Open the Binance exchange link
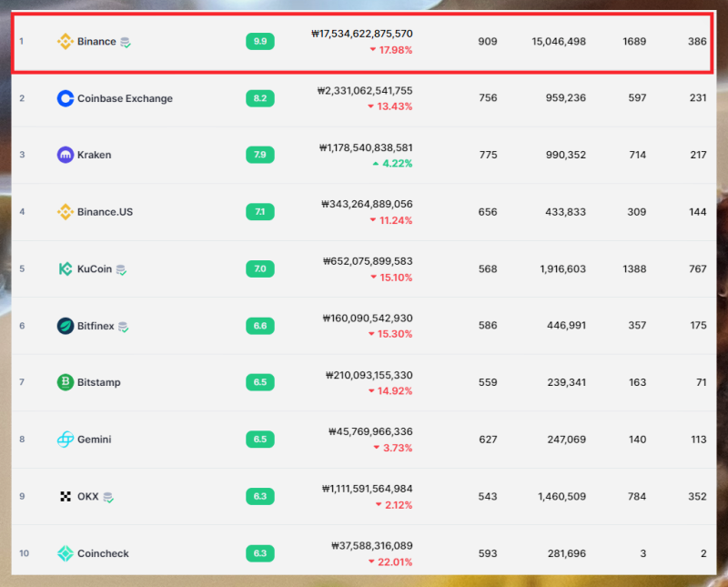Screen dimensions: 728x587 [x=96, y=41]
